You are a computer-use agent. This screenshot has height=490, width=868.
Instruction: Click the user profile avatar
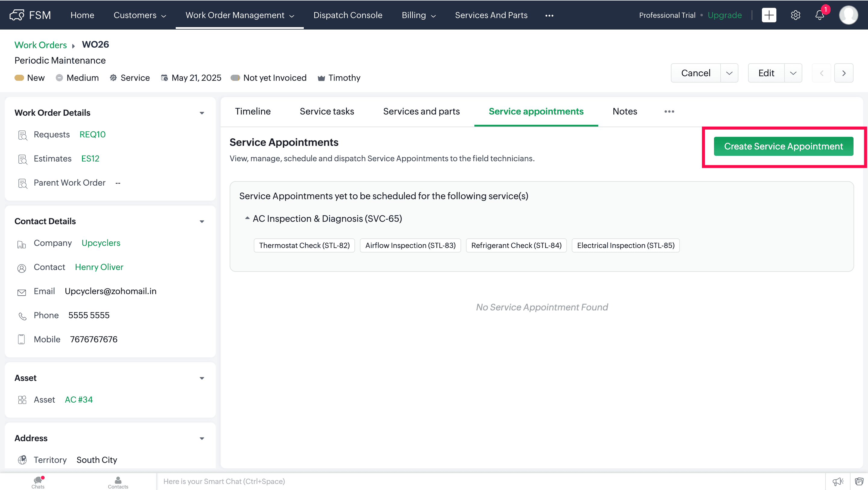pyautogui.click(x=848, y=15)
